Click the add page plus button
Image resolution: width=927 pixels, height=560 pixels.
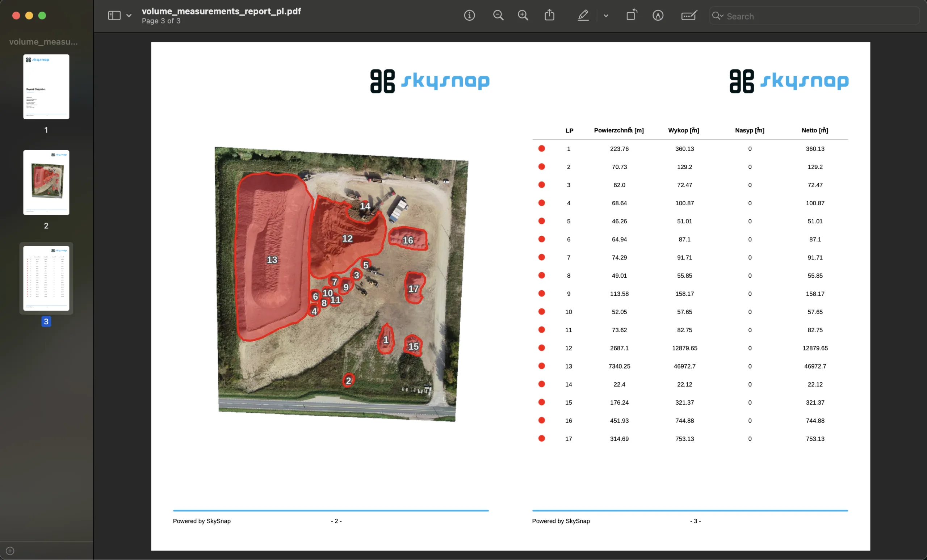point(10,551)
